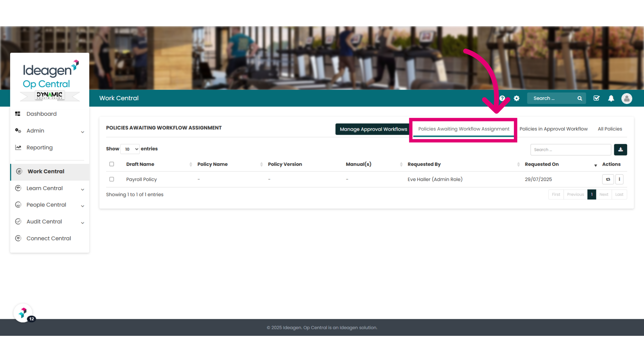The width and height of the screenshot is (644, 362).
Task: Click the Reporting chart sidebar icon
Action: [18, 147]
